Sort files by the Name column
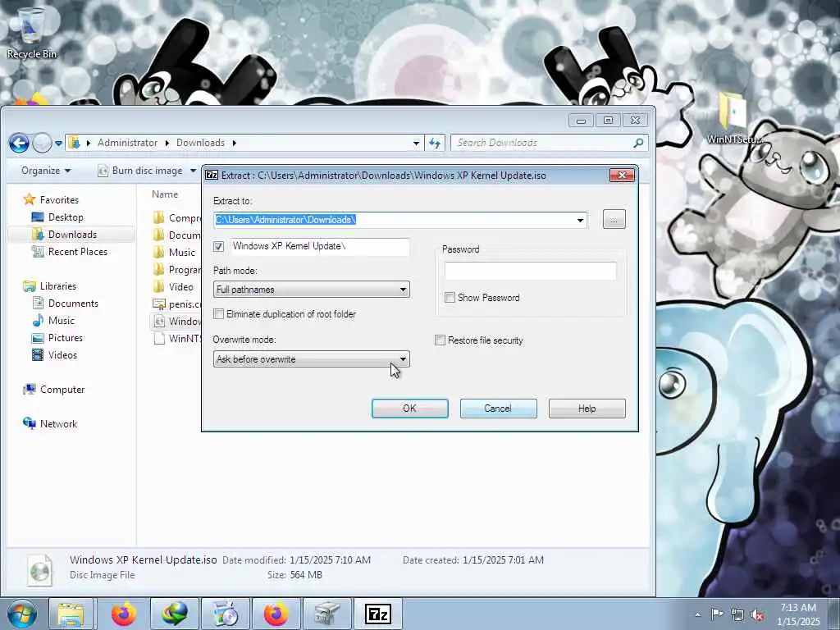The height and width of the screenshot is (630, 840). click(x=165, y=194)
